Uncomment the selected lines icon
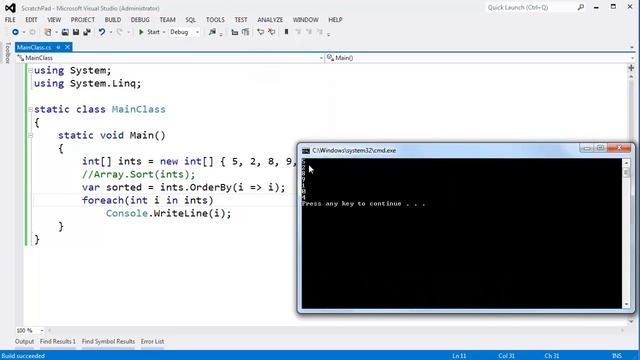 coord(271,32)
